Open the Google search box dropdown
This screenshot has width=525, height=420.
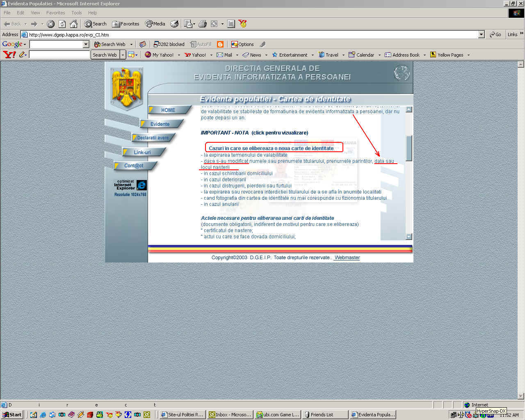pos(86,44)
